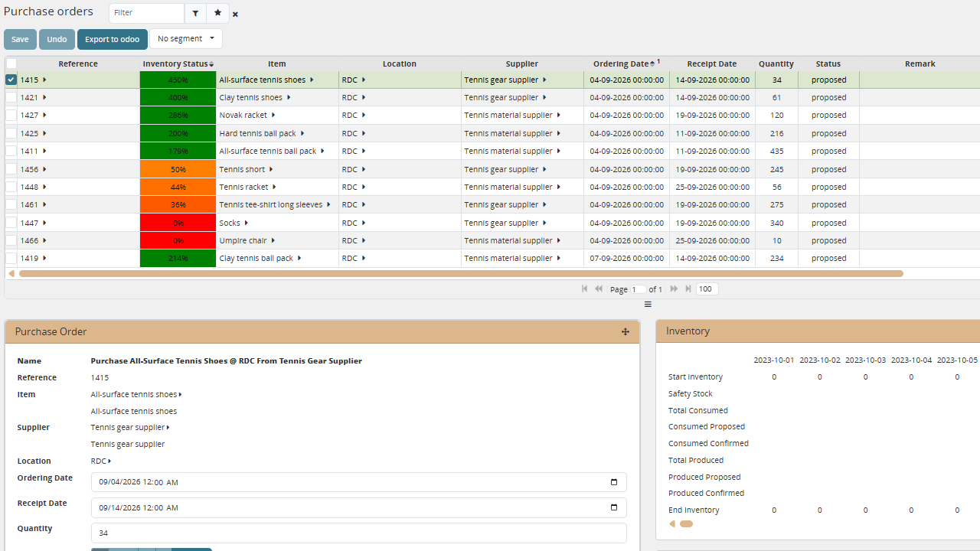This screenshot has width=980, height=551.
Task: Click the Save button
Action: point(20,39)
